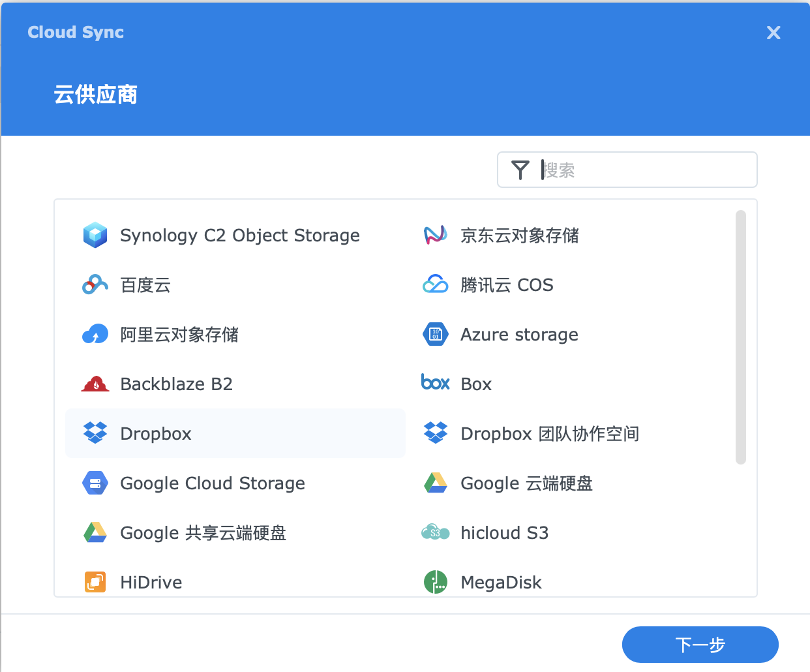The height and width of the screenshot is (672, 810).
Task: Select Dropbox 团队协作空间 text
Action: pos(550,434)
